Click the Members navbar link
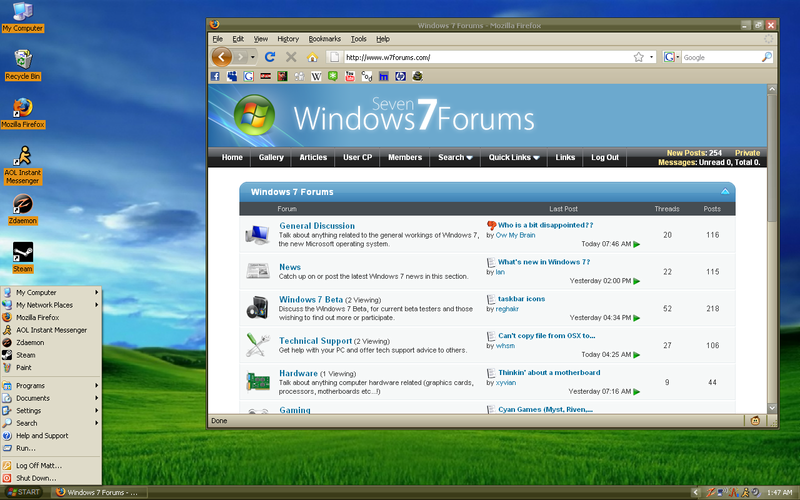 click(405, 157)
